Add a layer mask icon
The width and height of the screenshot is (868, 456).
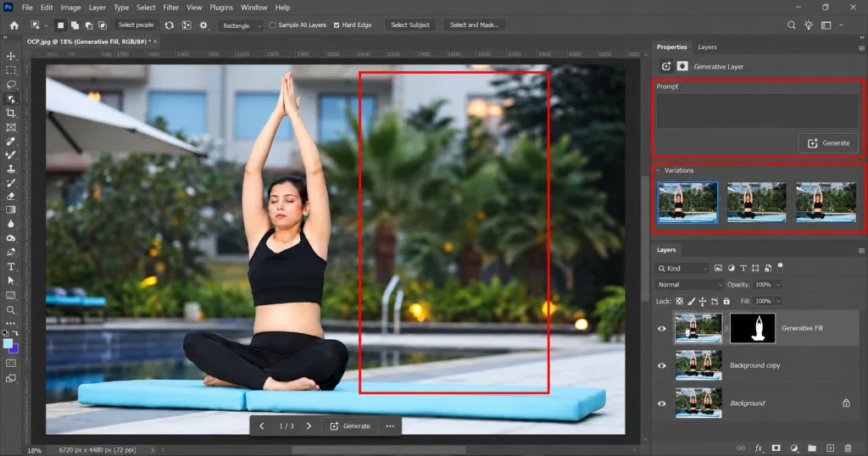[x=776, y=448]
